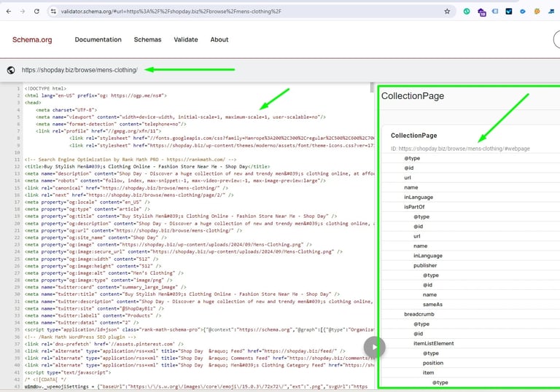The width and height of the screenshot is (560, 392).
Task: Open site info icon in address bar
Action: (53, 12)
